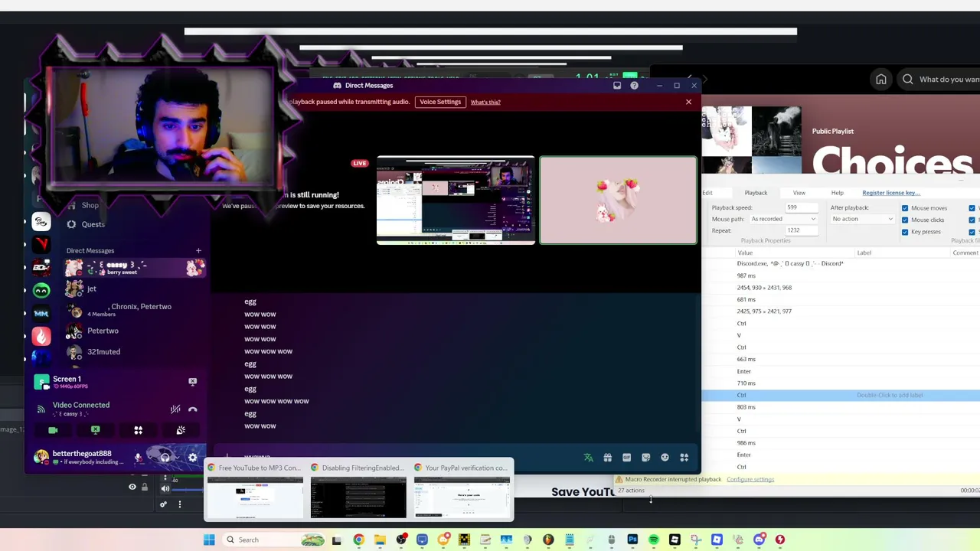This screenshot has width=980, height=551.
Task: Open the green smiley server icon
Action: coord(41,291)
